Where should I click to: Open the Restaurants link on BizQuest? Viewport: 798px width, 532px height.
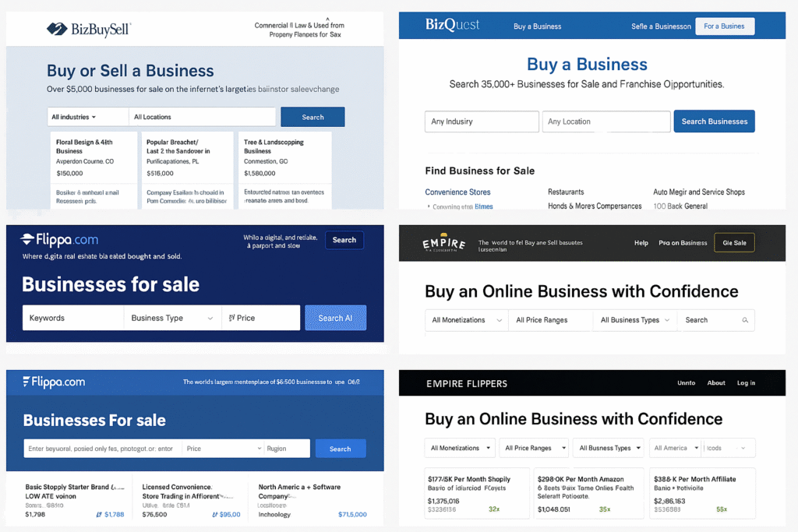click(x=566, y=192)
